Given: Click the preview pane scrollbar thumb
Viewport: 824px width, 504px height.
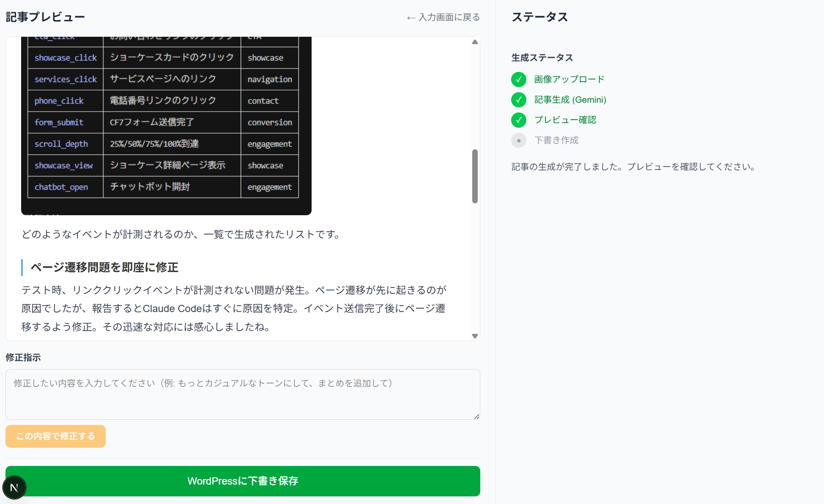Looking at the screenshot, I should pos(475,176).
